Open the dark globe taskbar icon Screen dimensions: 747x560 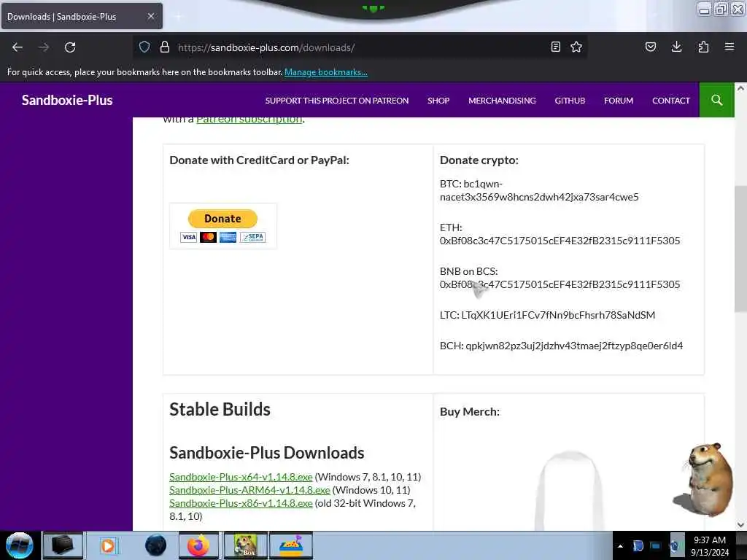click(155, 545)
